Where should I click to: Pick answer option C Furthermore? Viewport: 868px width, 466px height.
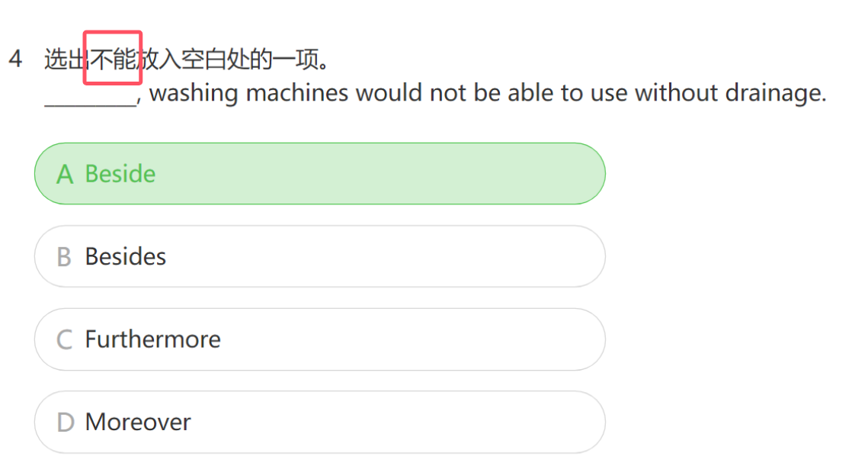pyautogui.click(x=320, y=339)
